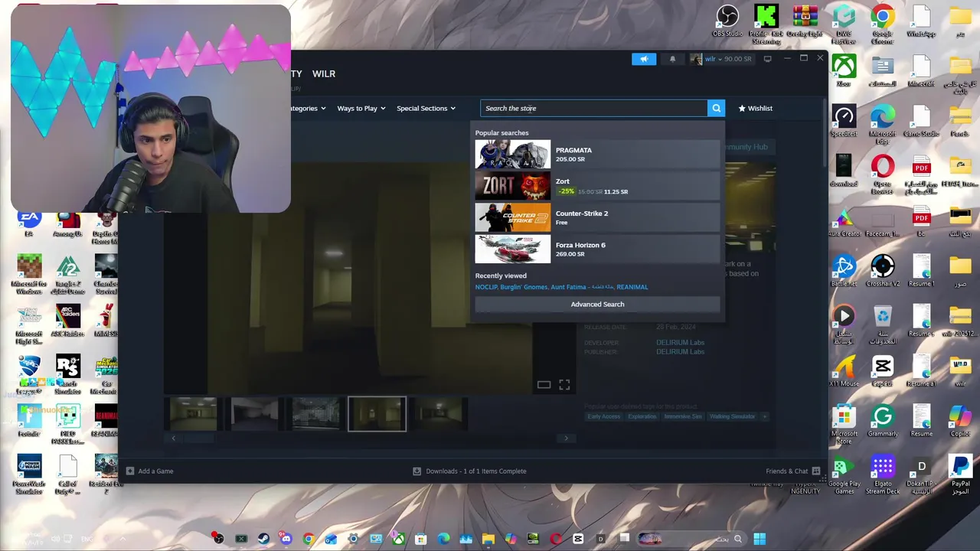Image resolution: width=980 pixels, height=551 pixels.
Task: Open Kick Streaming profile desktop shortcut
Action: point(766,23)
